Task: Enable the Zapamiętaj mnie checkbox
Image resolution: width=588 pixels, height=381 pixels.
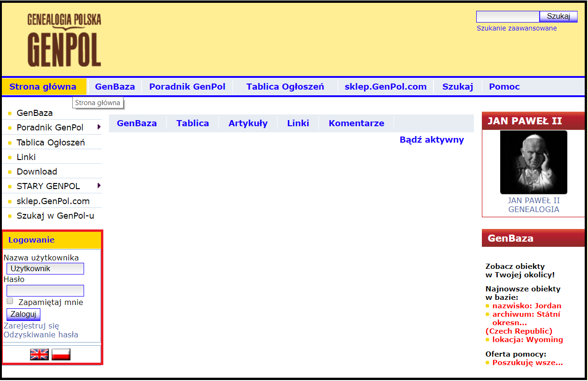Action: [9, 300]
